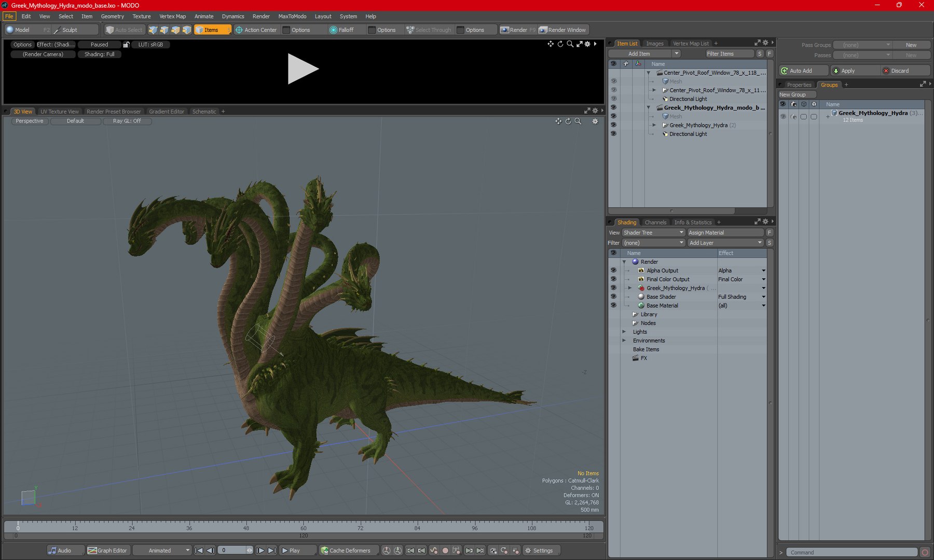Screen dimensions: 934x560
Task: Switch to Sculpt mode
Action: (x=76, y=30)
